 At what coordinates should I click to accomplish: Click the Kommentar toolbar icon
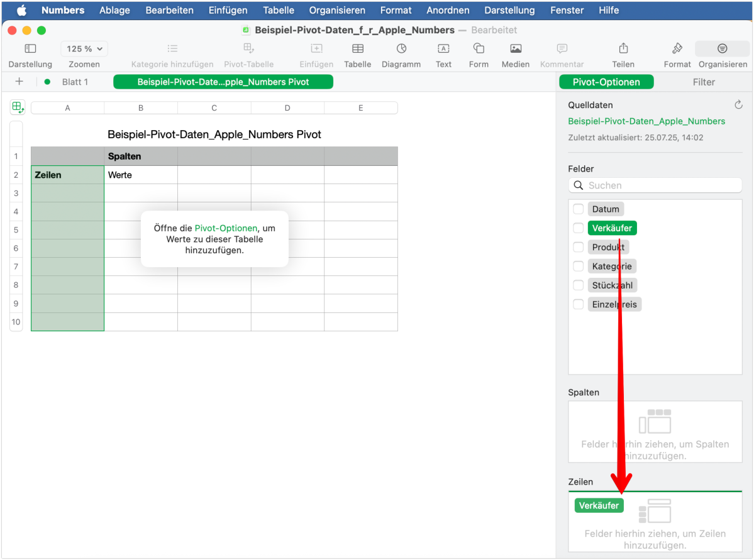pos(562,48)
